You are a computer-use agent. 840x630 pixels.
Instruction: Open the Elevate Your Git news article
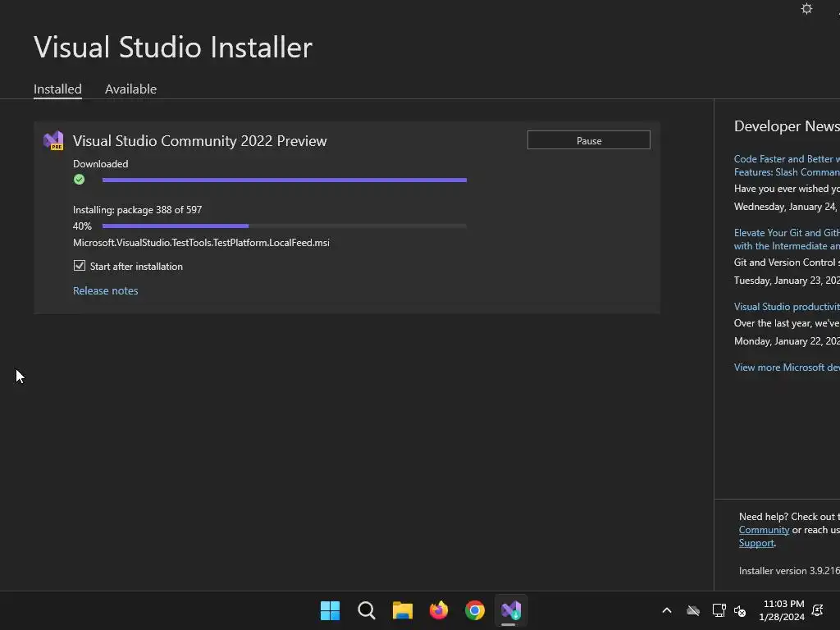click(x=787, y=240)
